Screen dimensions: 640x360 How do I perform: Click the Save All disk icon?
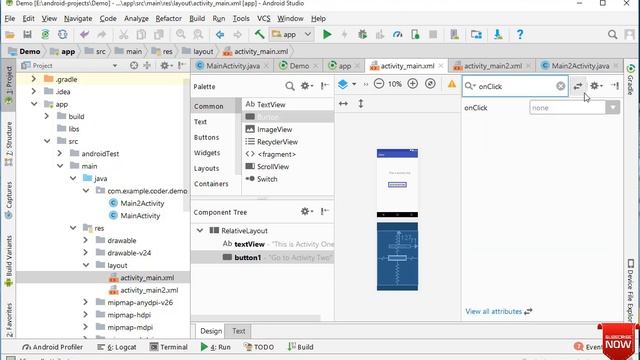tap(27, 35)
